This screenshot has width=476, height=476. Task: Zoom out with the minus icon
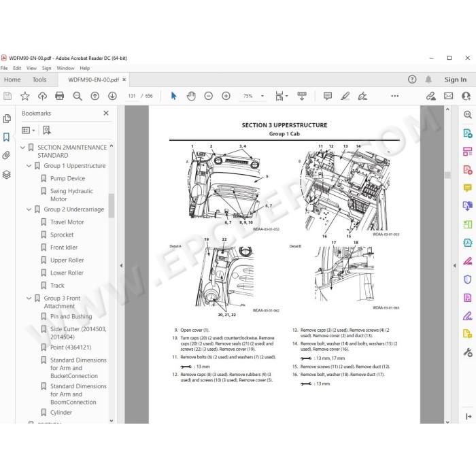coord(209,97)
